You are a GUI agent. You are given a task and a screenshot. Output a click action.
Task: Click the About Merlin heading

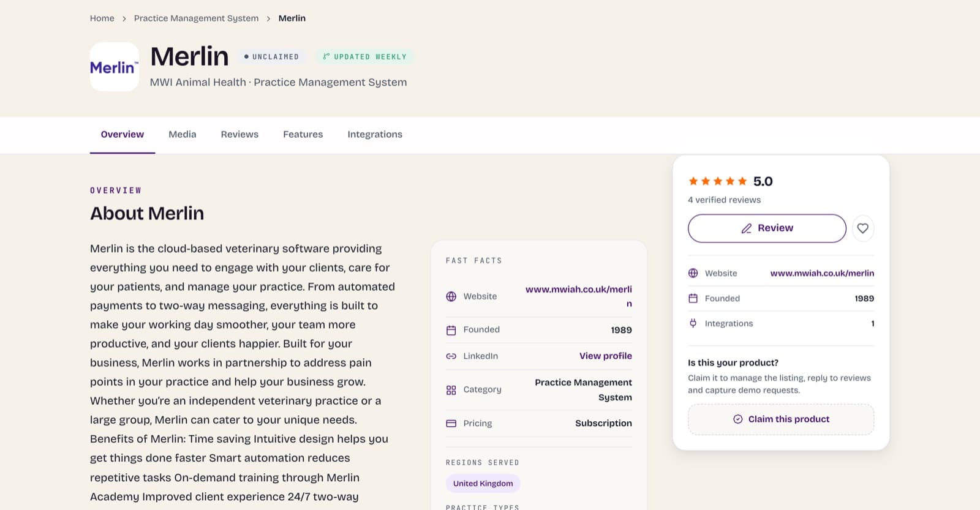(147, 213)
